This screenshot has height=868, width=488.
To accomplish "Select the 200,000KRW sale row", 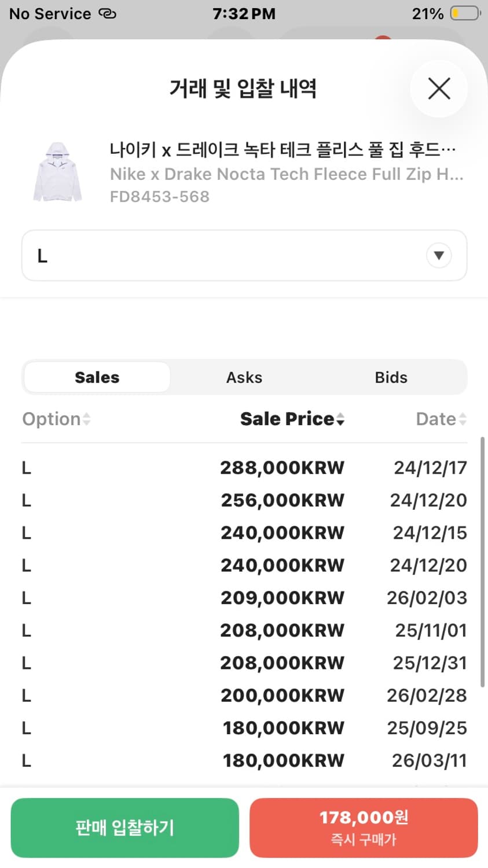I will pos(244,695).
